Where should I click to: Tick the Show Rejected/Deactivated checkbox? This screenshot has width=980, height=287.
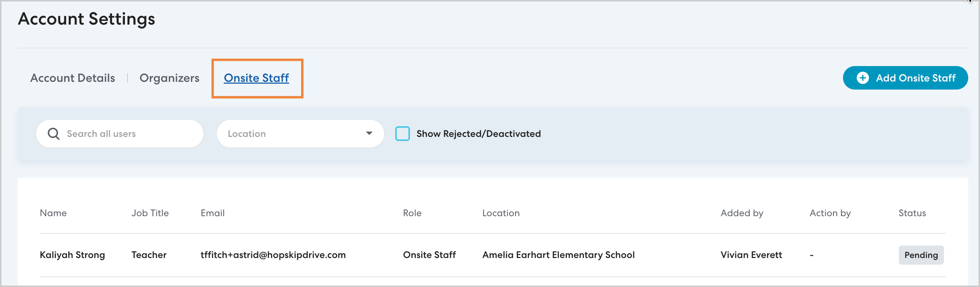coord(402,134)
